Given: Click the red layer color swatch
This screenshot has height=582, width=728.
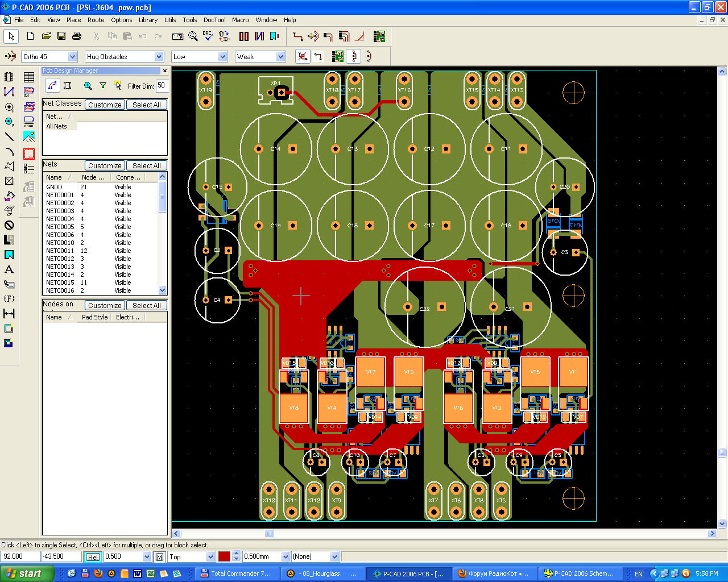Looking at the screenshot, I should coord(224,557).
